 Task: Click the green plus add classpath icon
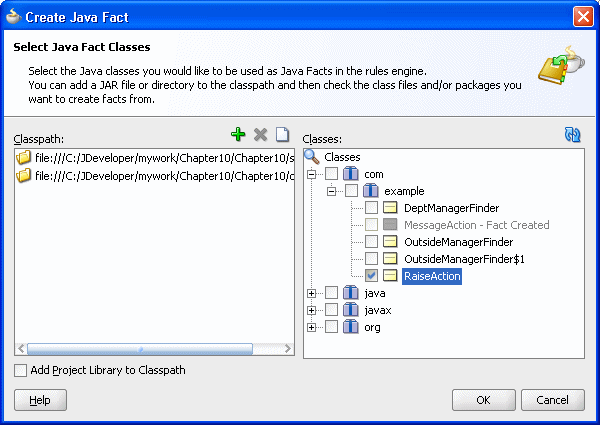[238, 135]
